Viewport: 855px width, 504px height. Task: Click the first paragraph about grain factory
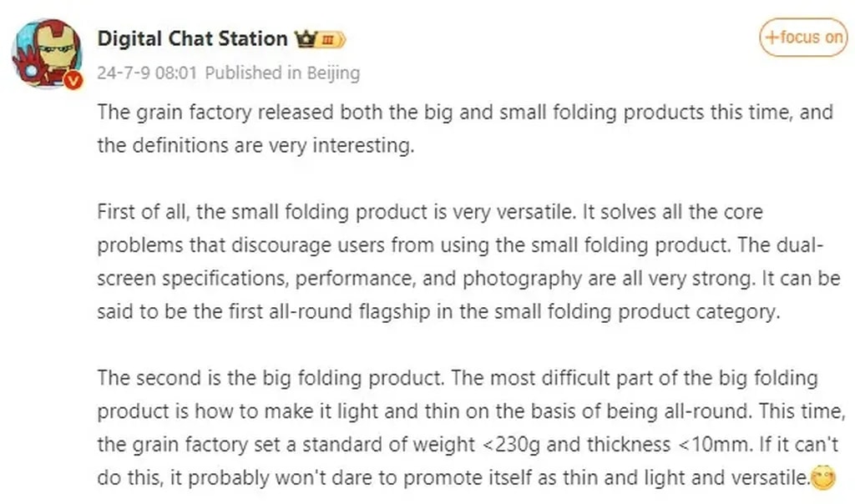click(x=465, y=112)
